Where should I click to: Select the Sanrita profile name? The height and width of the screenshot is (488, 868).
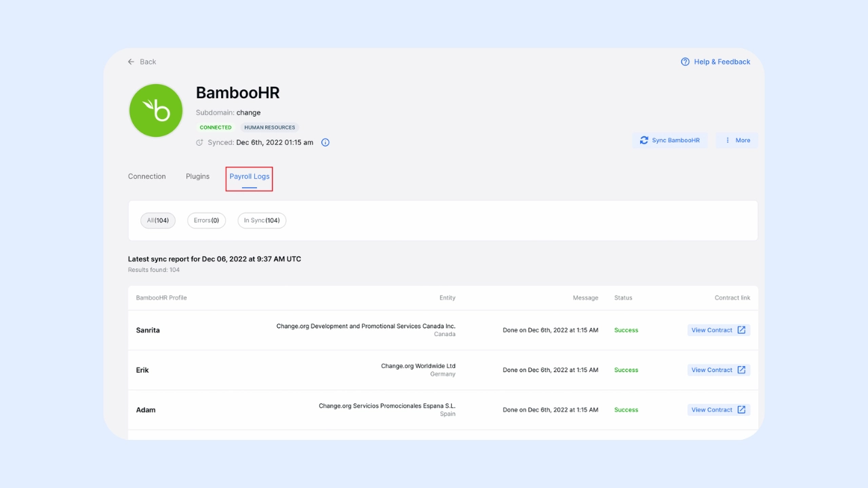click(148, 330)
